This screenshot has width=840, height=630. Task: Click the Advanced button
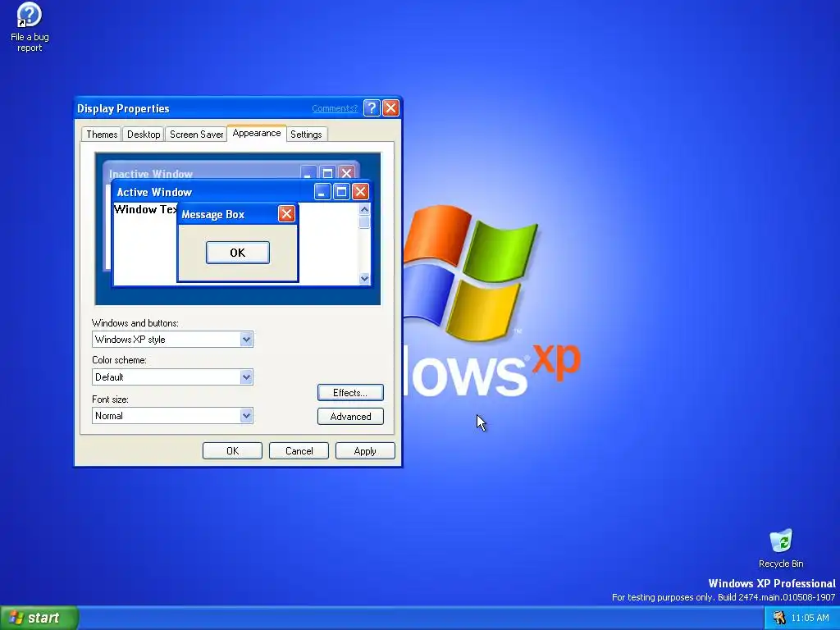click(350, 416)
